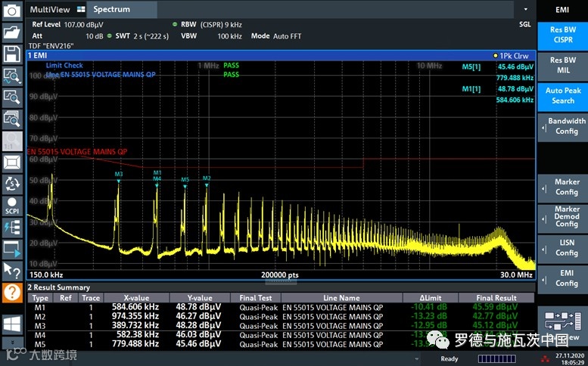Open the Bandwidth Config dialog
Image resolution: width=588 pixels, height=366 pixels.
coord(562,126)
